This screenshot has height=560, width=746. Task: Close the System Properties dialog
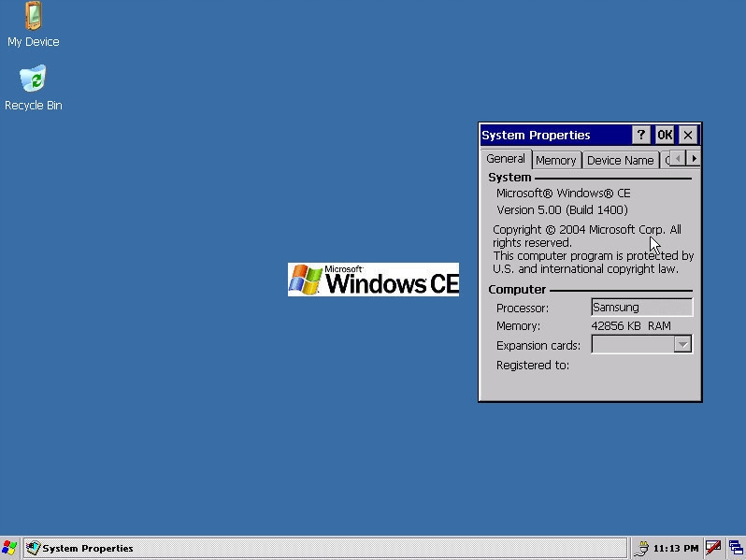(x=688, y=136)
